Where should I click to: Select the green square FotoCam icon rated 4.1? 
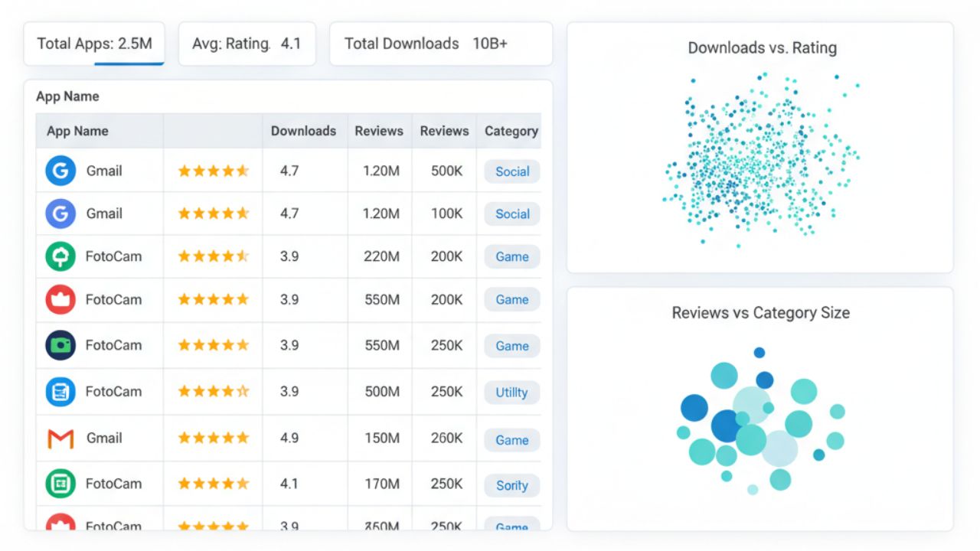60,484
